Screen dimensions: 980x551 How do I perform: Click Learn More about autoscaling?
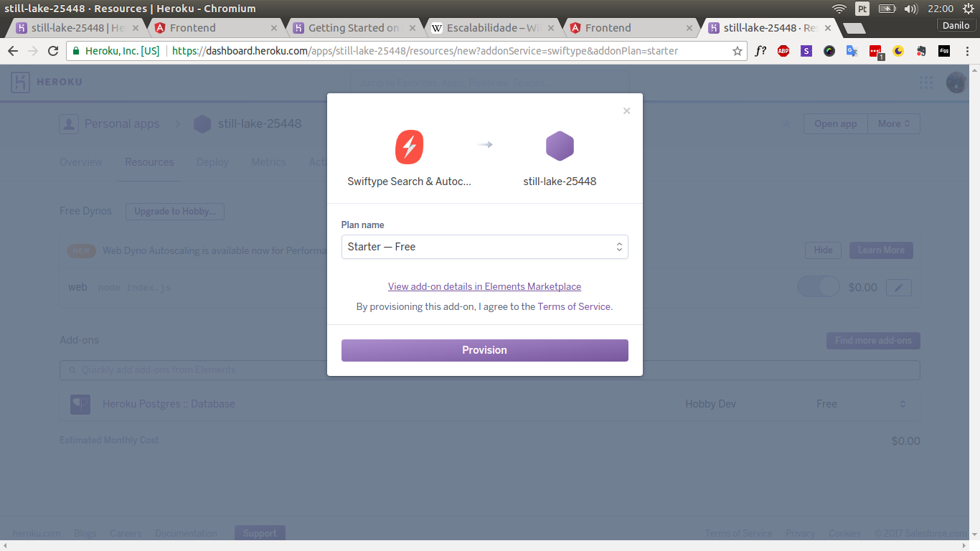pos(881,250)
